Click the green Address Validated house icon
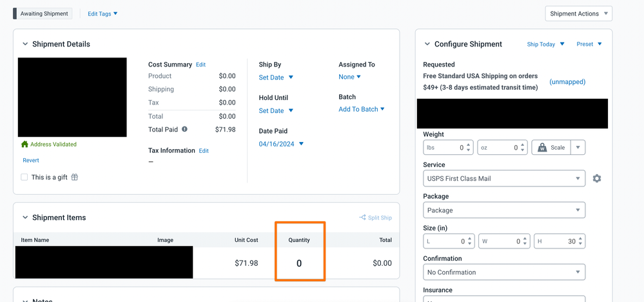 click(25, 145)
